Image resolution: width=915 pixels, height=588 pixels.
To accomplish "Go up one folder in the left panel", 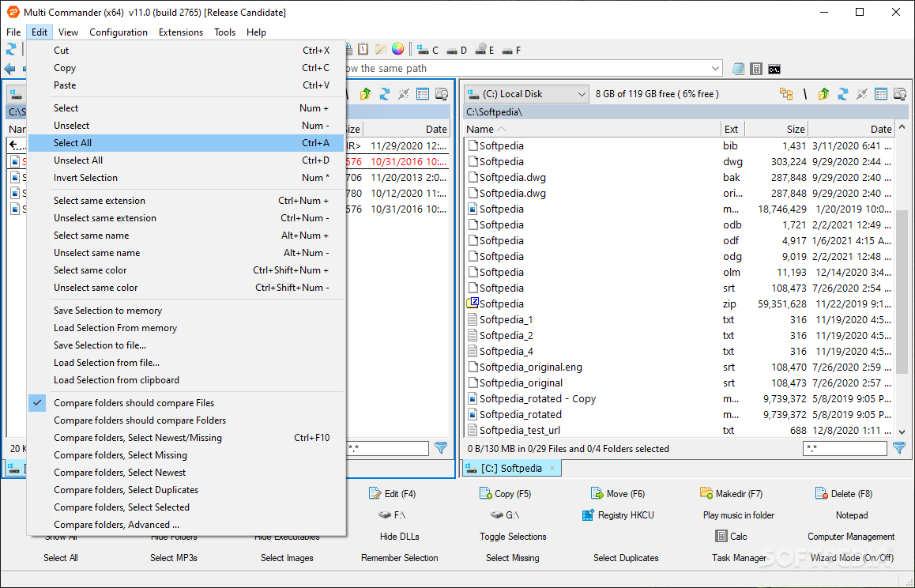I will click(x=365, y=93).
